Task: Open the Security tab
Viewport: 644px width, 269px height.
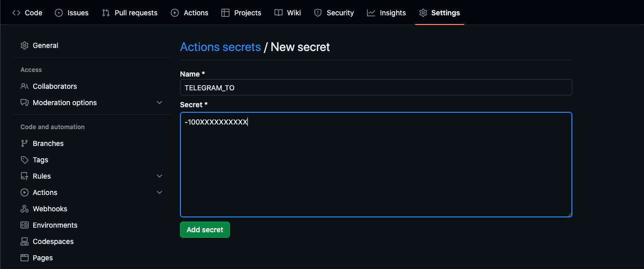Action: pos(334,13)
